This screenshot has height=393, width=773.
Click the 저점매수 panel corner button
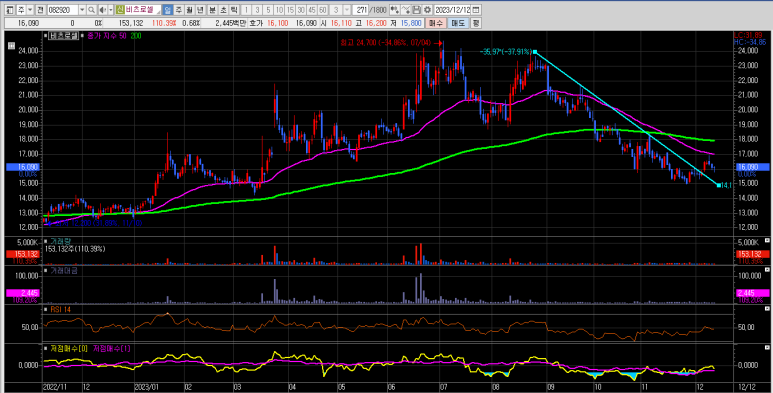768,347
